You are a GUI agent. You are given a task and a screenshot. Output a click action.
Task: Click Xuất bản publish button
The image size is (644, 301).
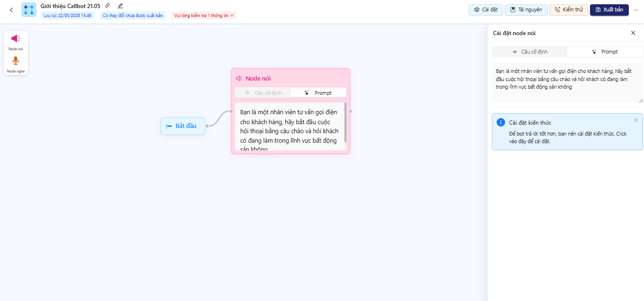609,10
